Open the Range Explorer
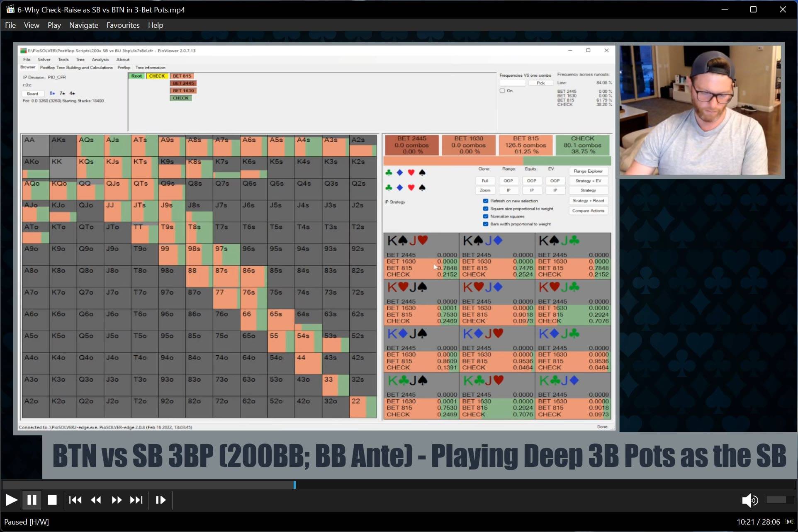The width and height of the screenshot is (798, 532). pos(588,170)
